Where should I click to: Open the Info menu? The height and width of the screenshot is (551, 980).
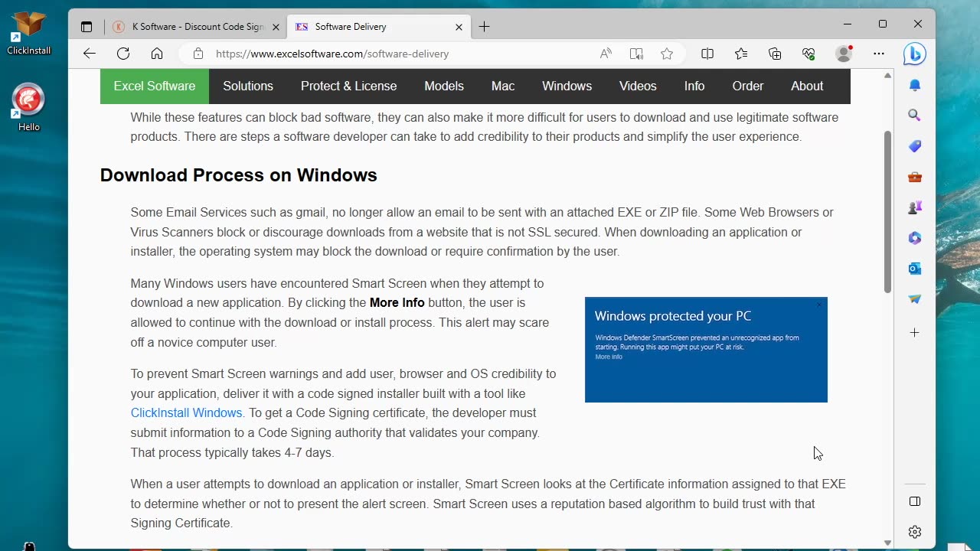pos(694,86)
